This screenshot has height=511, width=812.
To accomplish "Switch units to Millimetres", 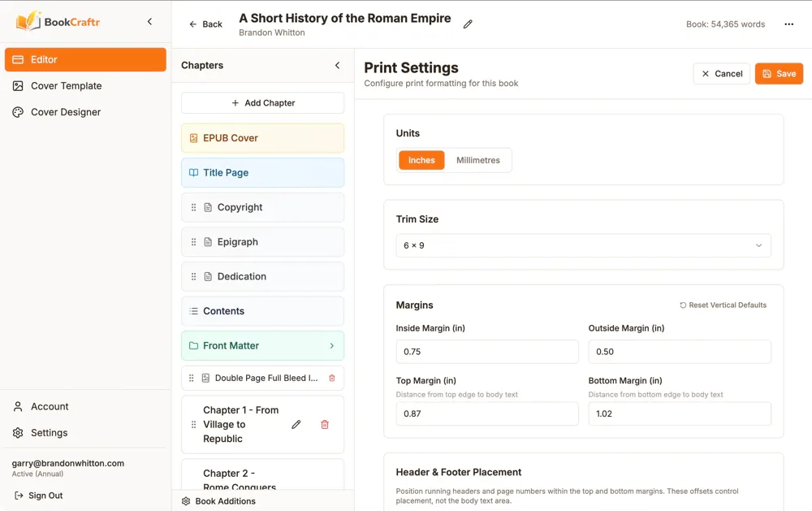I will pos(478,160).
